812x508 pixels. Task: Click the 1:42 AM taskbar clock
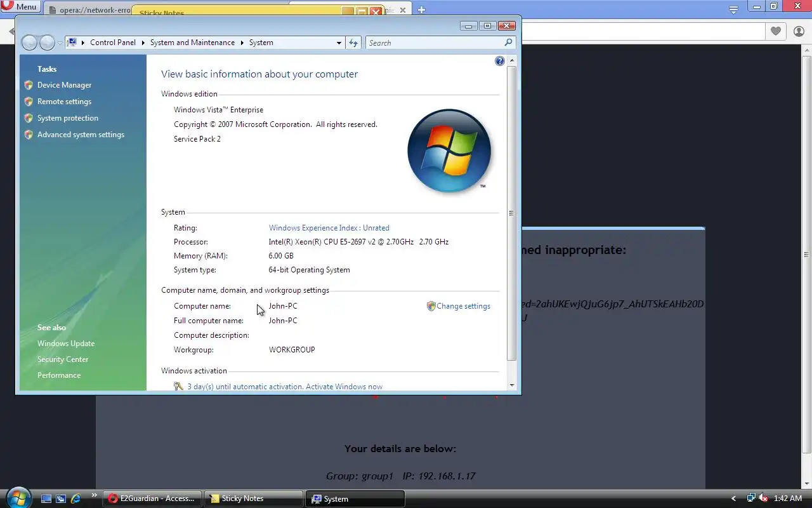coord(788,498)
